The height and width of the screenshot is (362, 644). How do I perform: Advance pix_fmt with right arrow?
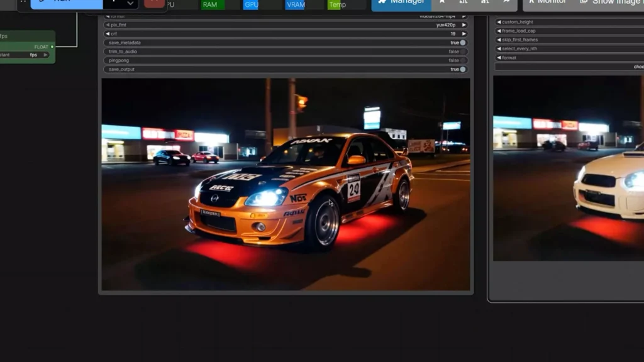click(464, 25)
